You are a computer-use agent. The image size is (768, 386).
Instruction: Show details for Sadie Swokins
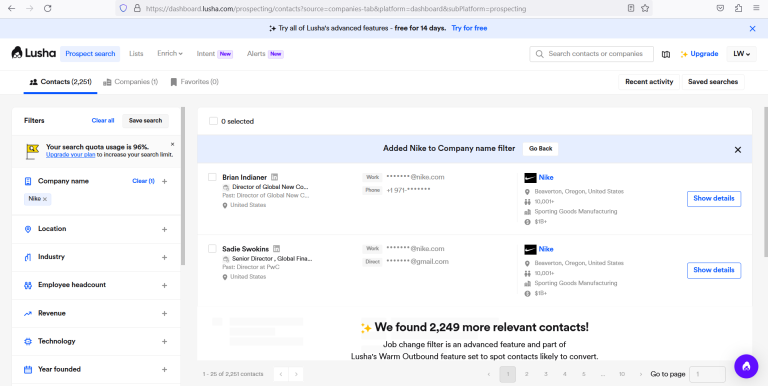pos(714,270)
